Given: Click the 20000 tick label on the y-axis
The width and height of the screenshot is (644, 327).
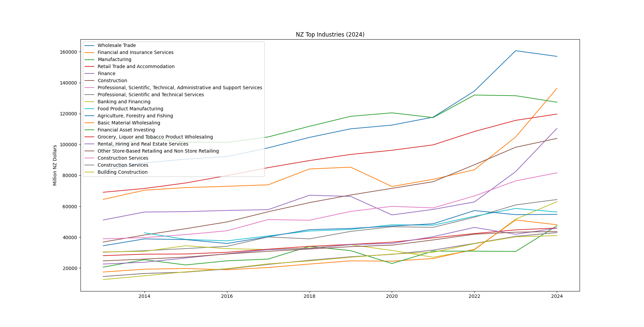Looking at the screenshot, I should pos(69,268).
